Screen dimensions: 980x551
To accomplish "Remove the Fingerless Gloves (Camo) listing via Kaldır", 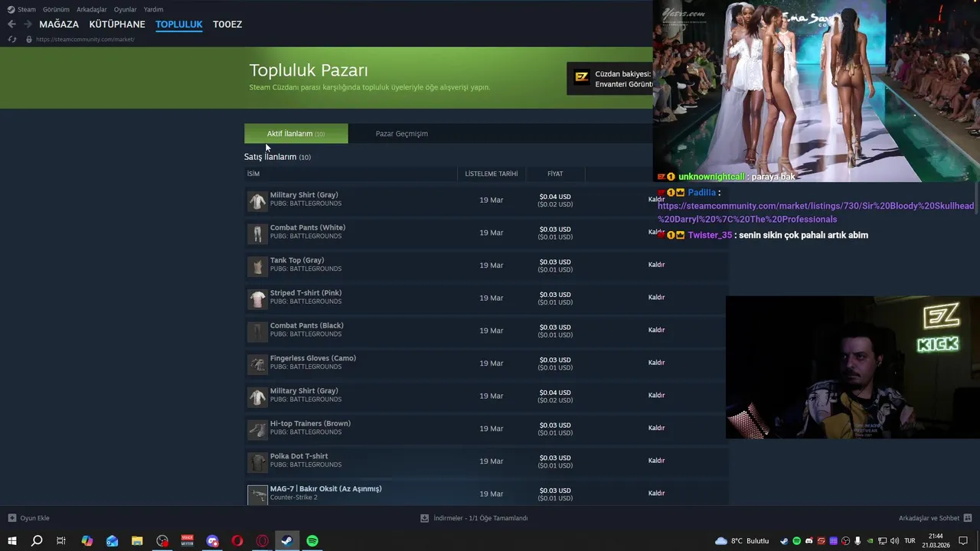I will click(x=656, y=363).
